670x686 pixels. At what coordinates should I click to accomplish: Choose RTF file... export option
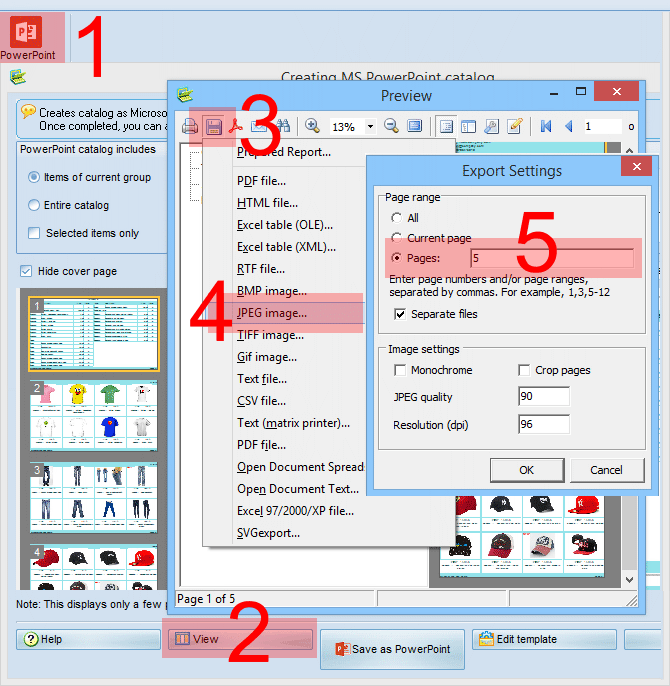pos(284,269)
